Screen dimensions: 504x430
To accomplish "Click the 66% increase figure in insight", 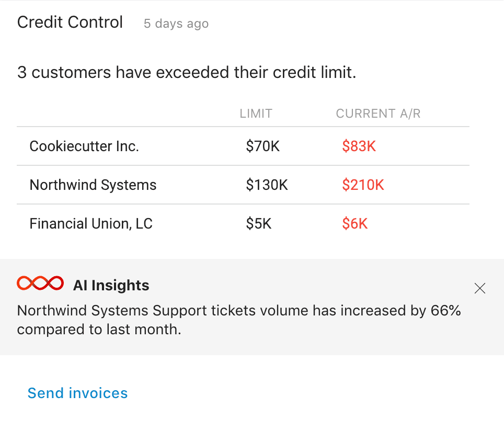I will (445, 311).
